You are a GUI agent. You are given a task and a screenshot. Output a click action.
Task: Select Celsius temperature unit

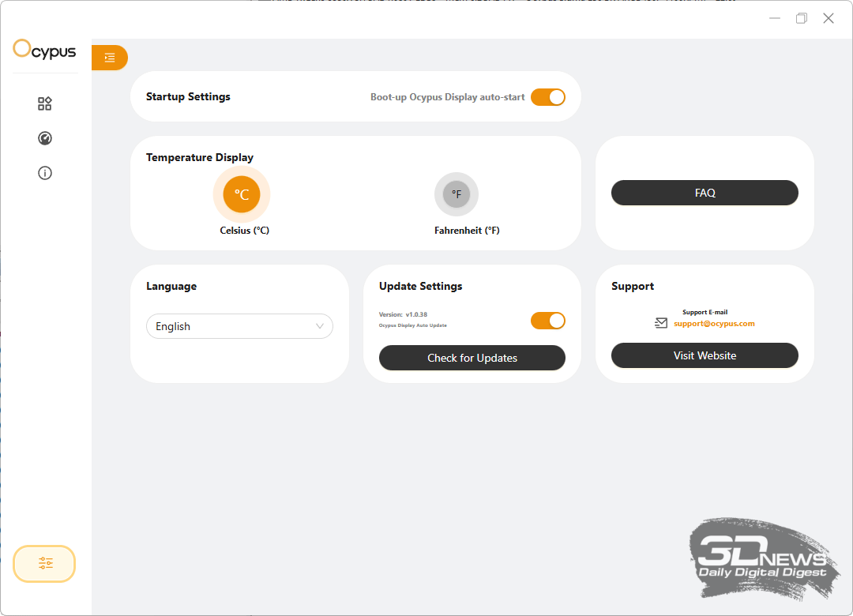[242, 194]
